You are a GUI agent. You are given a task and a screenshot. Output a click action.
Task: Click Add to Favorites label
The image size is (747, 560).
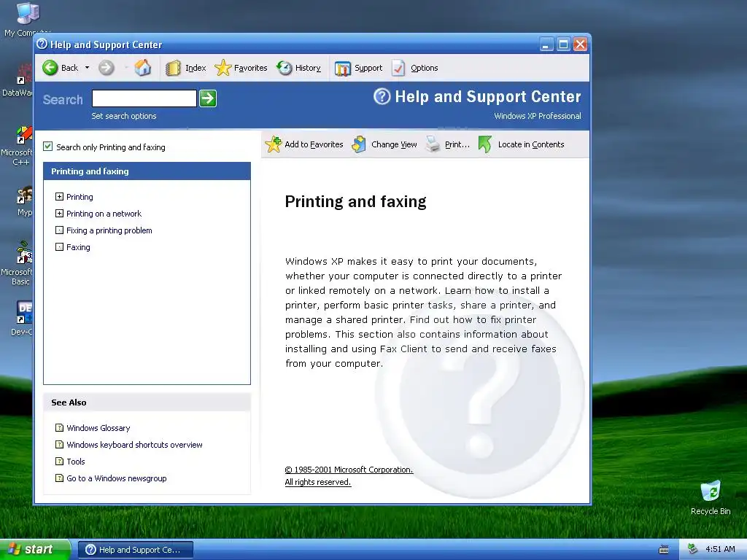(314, 144)
